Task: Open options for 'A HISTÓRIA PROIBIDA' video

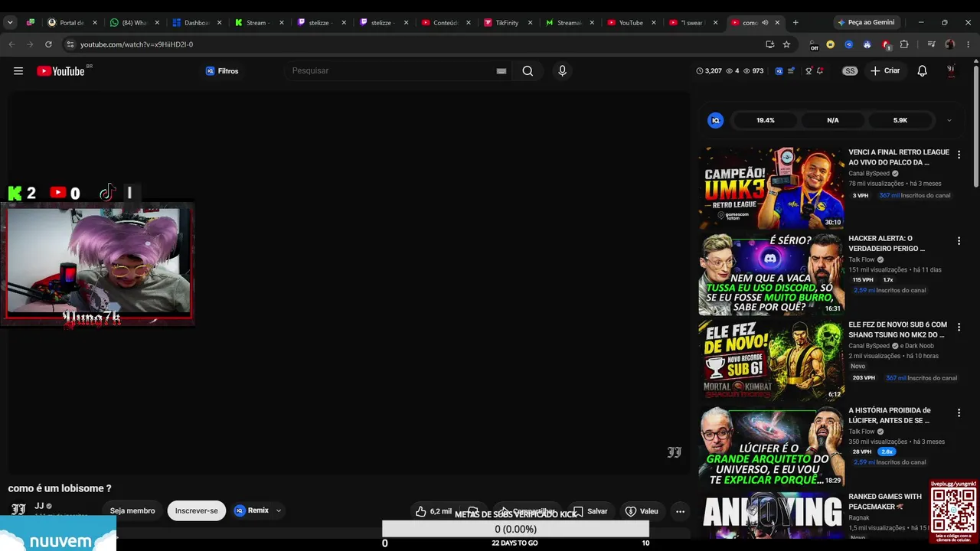Action: [x=959, y=413]
